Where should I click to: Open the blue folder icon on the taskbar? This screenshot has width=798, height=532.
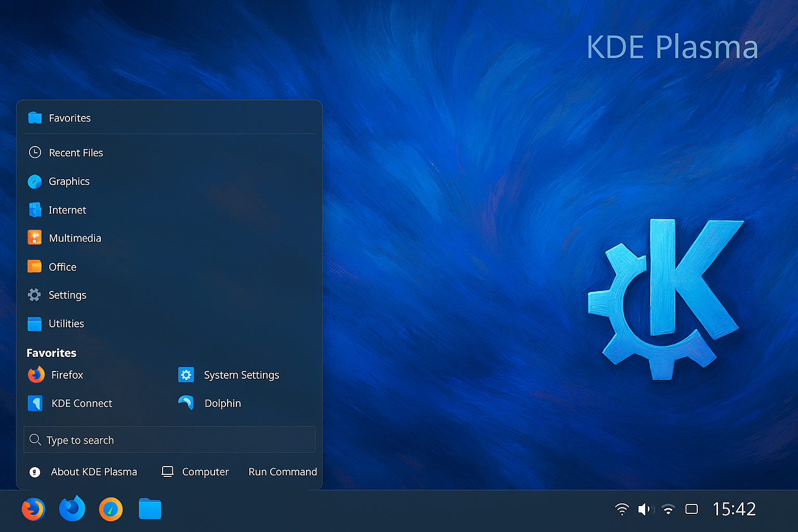point(150,509)
